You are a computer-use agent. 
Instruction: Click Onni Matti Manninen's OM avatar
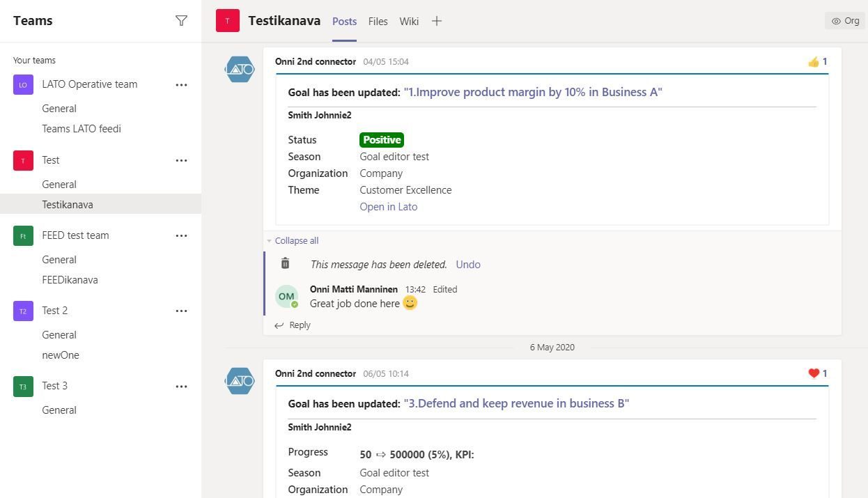286,296
